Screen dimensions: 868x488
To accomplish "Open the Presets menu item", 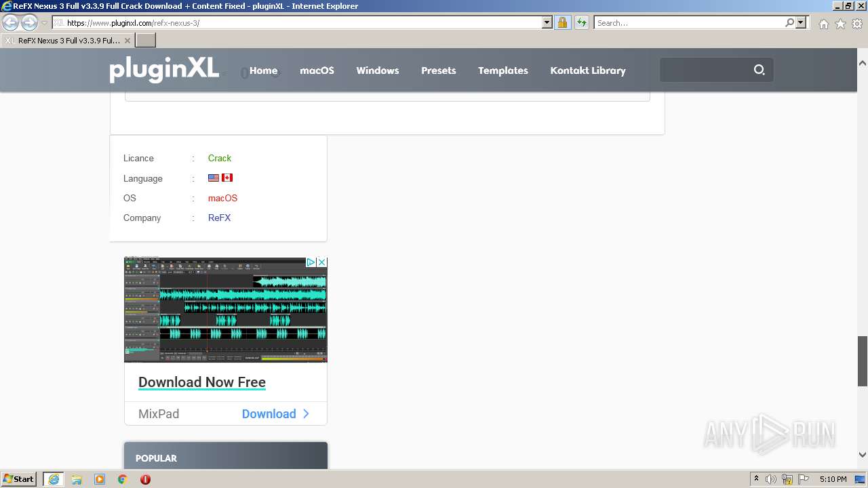I will pos(439,70).
